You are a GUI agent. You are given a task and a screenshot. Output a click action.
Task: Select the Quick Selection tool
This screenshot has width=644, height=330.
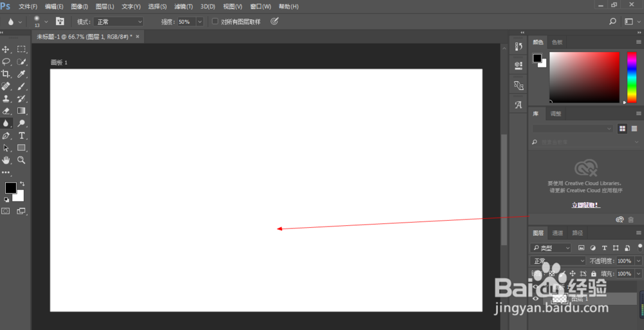(21, 62)
